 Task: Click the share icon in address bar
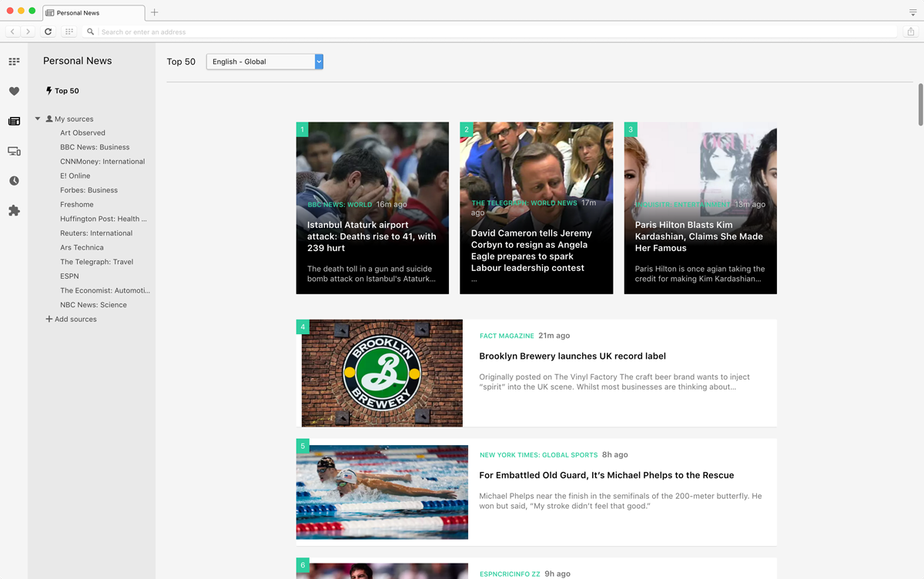click(x=911, y=32)
